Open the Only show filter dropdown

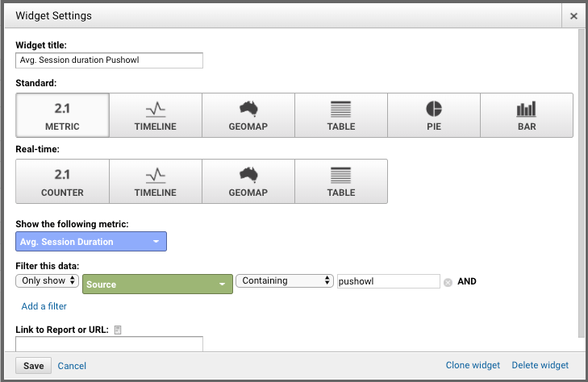coord(48,281)
